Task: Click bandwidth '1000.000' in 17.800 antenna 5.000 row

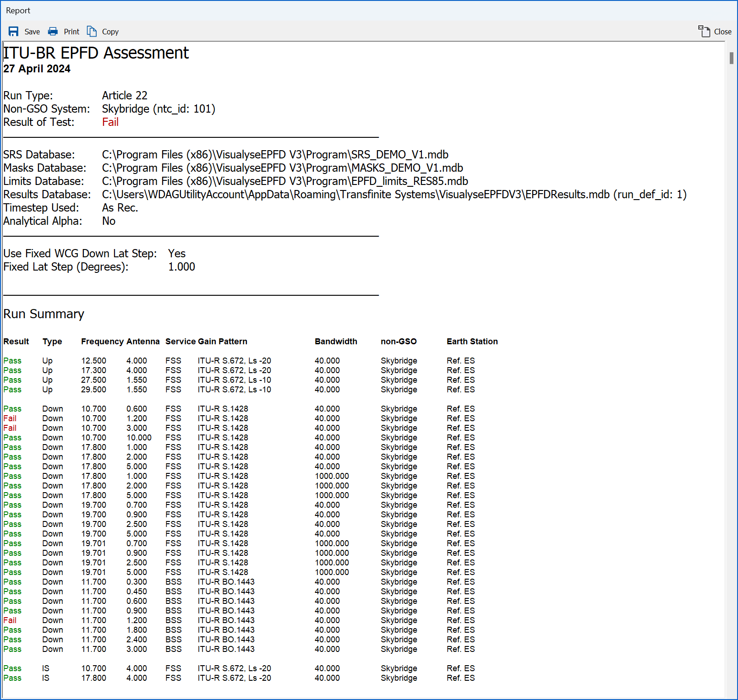Action: tap(332, 495)
